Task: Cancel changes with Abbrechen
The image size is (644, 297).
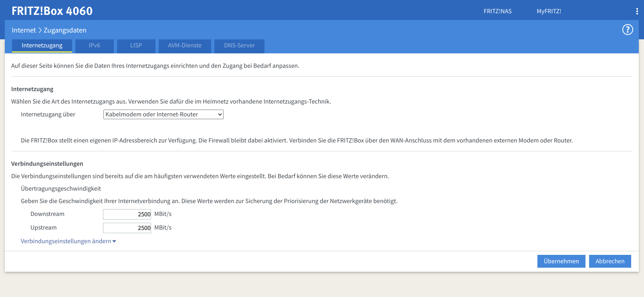Action: point(610,261)
